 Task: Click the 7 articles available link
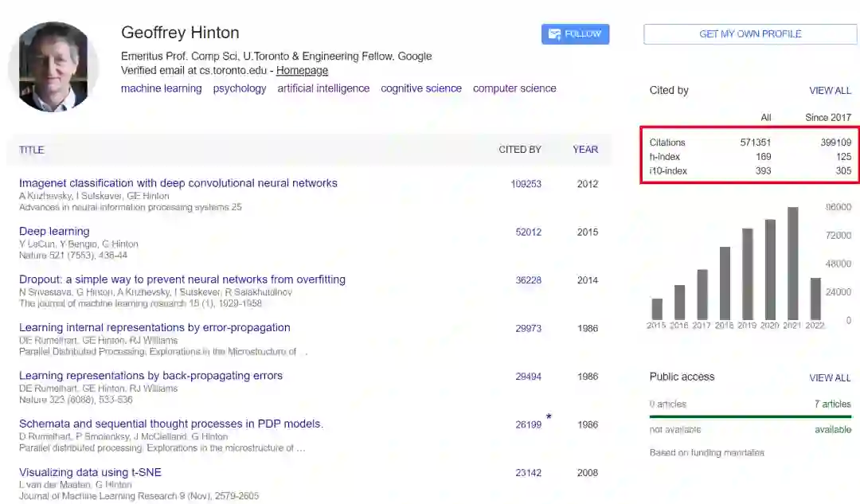[832, 404]
